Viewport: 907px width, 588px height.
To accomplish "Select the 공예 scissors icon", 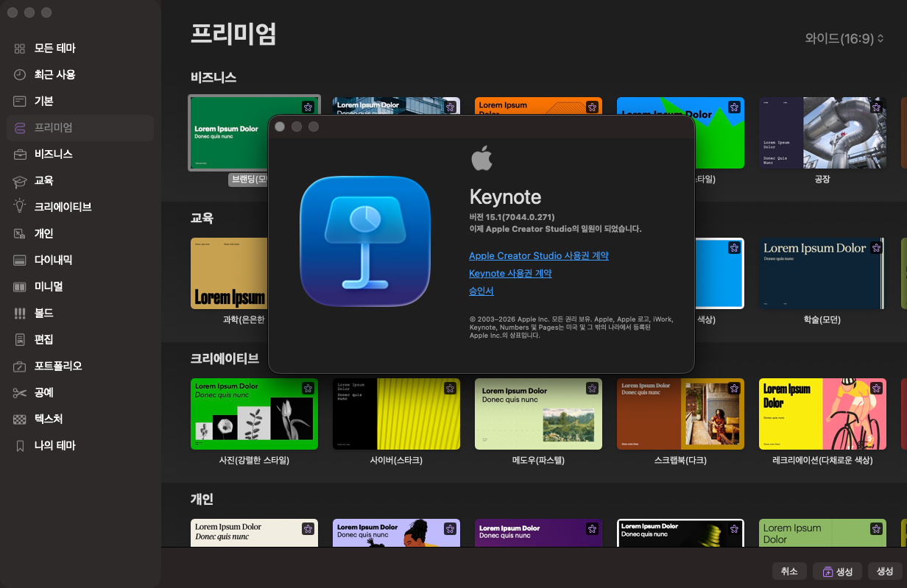I will click(20, 393).
